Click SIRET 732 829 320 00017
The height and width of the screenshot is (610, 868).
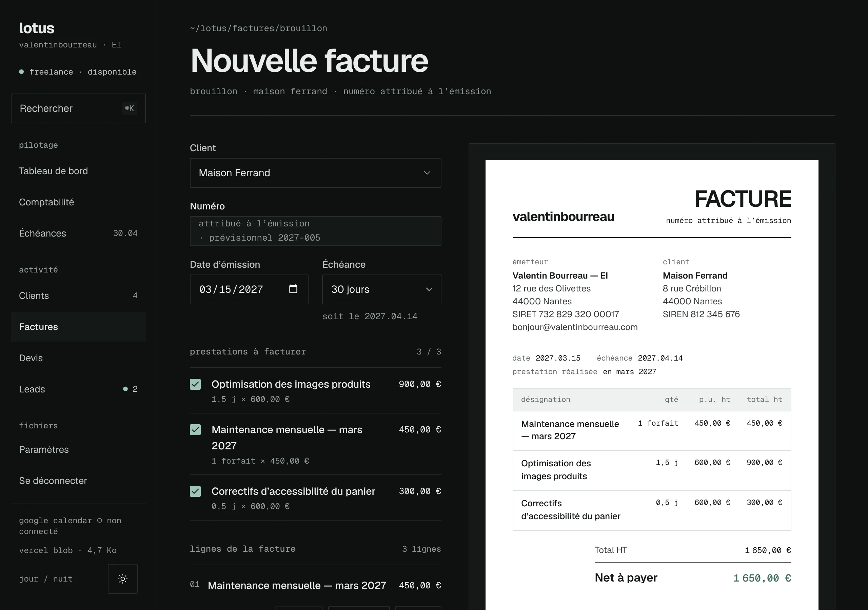[566, 314]
